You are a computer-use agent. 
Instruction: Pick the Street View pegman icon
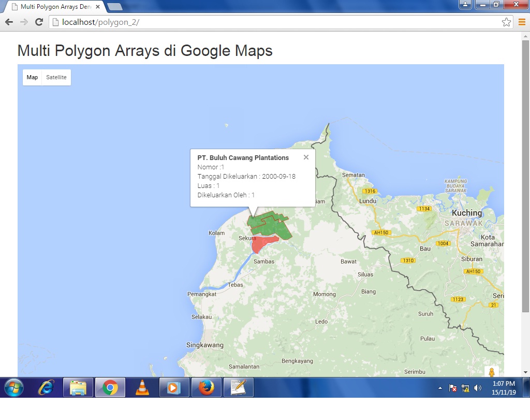coord(492,372)
